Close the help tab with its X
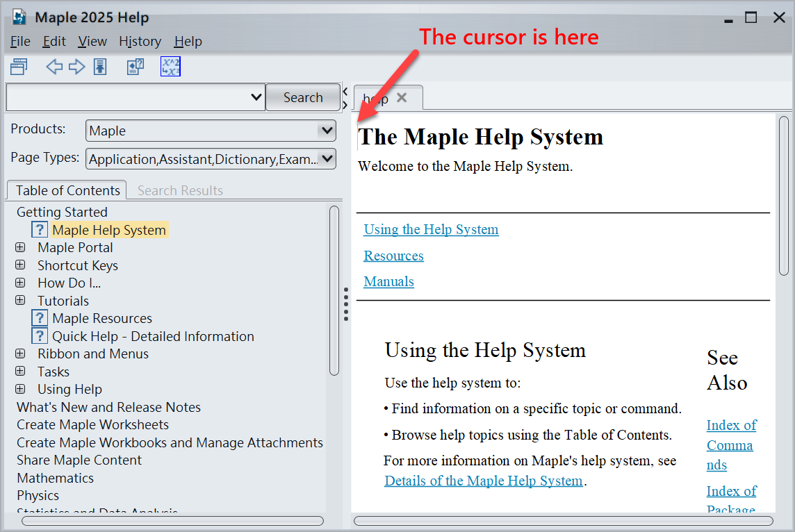The width and height of the screenshot is (795, 532). coord(402,97)
